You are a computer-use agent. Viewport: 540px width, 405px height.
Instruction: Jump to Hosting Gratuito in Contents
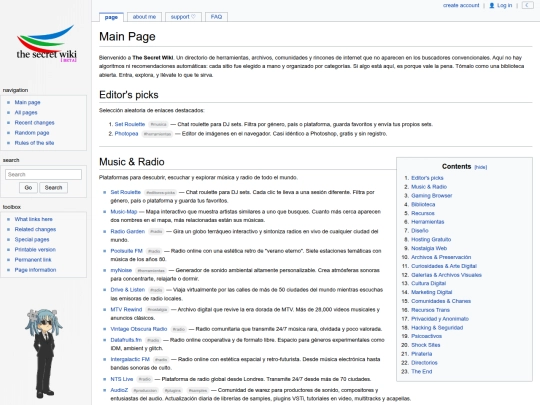(x=431, y=239)
